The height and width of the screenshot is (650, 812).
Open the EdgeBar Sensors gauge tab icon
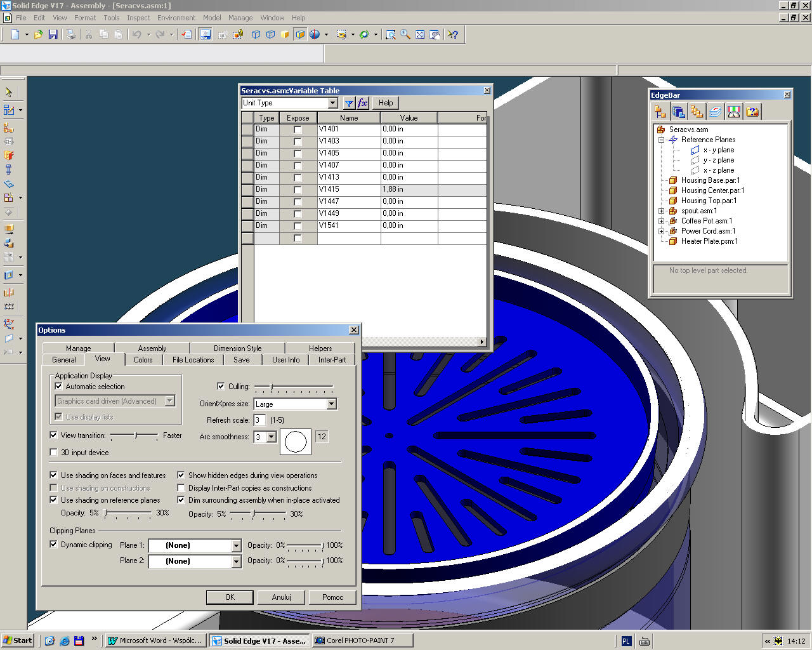[x=734, y=112]
